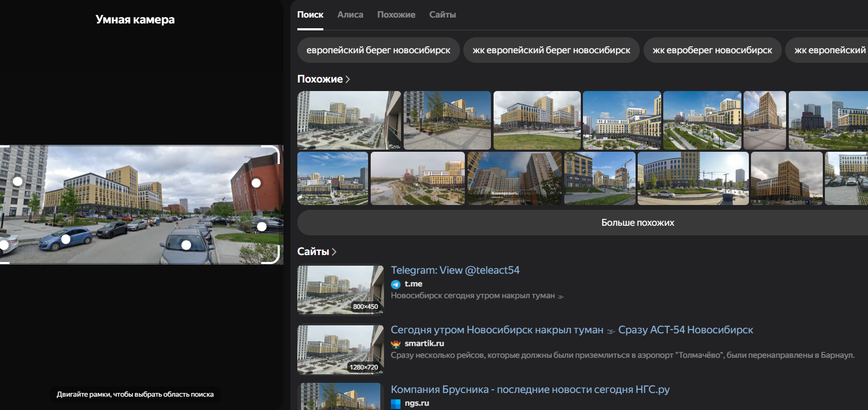Click the Telegram icon beside t.me
868x410 pixels.
395,284
